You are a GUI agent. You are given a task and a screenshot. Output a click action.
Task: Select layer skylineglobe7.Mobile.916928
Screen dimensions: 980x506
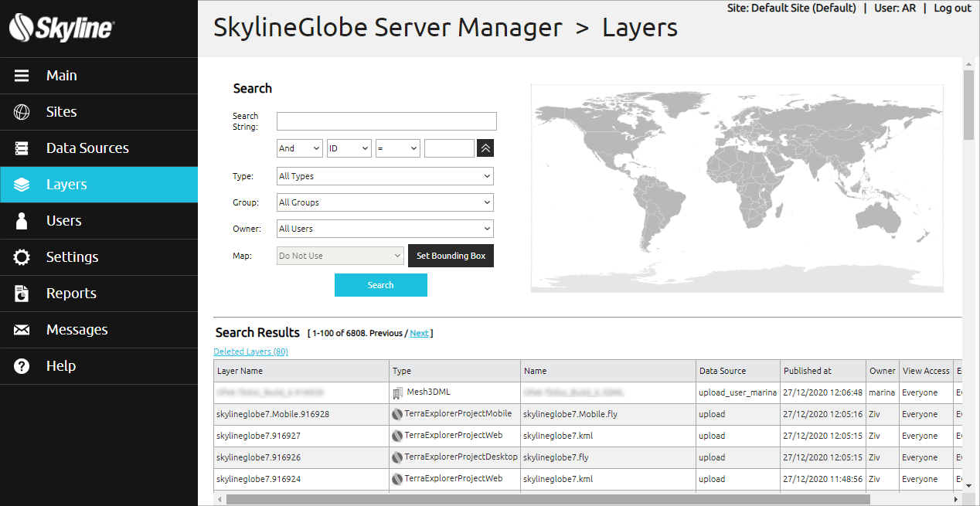pyautogui.click(x=273, y=414)
